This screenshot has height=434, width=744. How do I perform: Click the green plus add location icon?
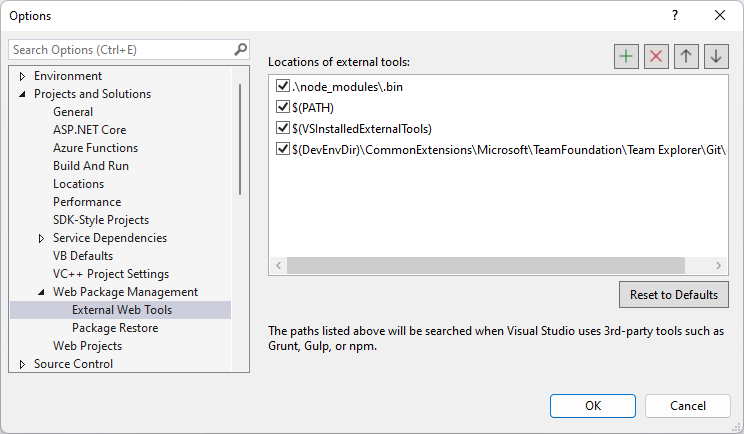(626, 57)
